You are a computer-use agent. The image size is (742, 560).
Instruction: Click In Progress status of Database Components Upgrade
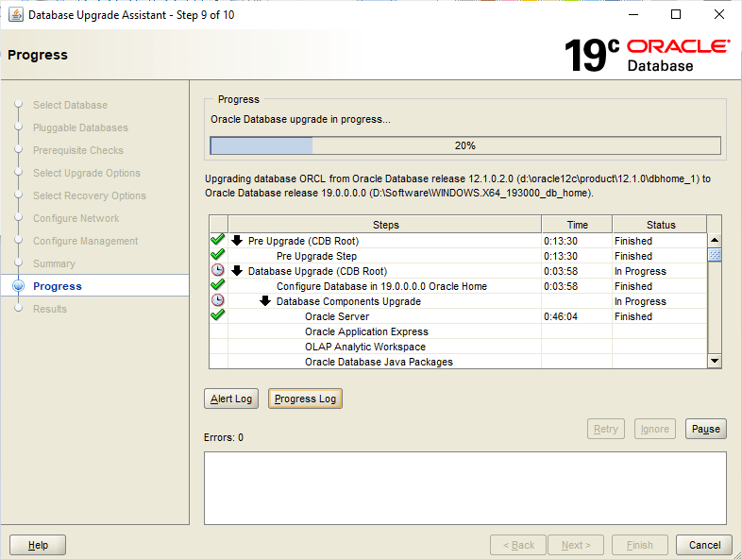(x=640, y=301)
